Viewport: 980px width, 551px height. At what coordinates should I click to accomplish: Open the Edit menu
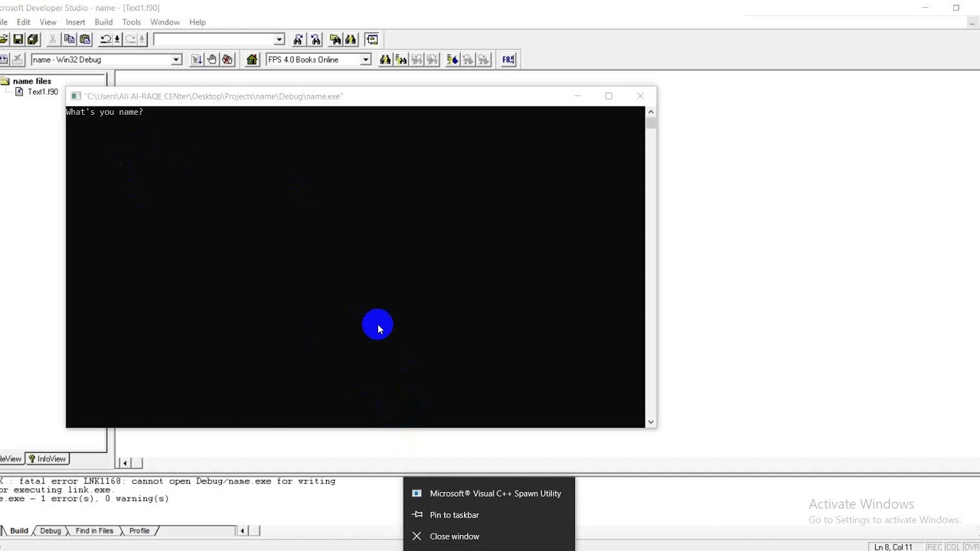(x=24, y=22)
